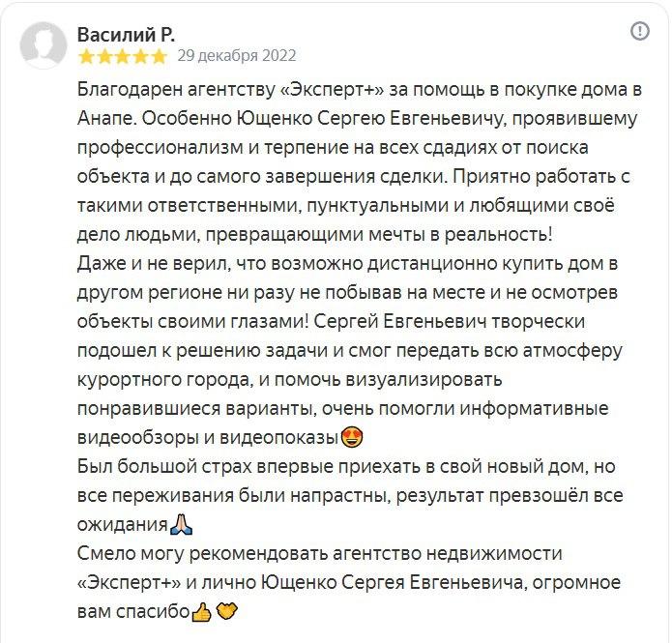Select the third star in the rating
This screenshot has height=643, width=672.
[x=122, y=56]
